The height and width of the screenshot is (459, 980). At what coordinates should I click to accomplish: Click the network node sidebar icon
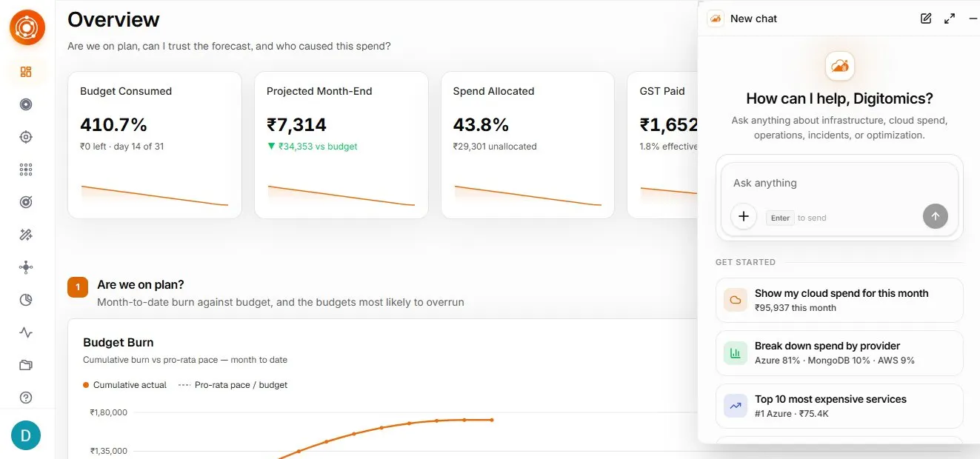coord(26,267)
